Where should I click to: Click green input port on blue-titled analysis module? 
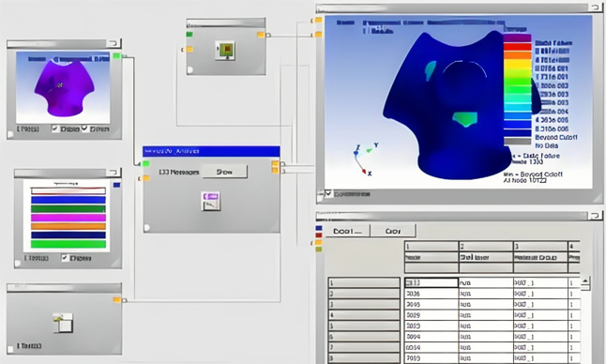click(x=146, y=164)
